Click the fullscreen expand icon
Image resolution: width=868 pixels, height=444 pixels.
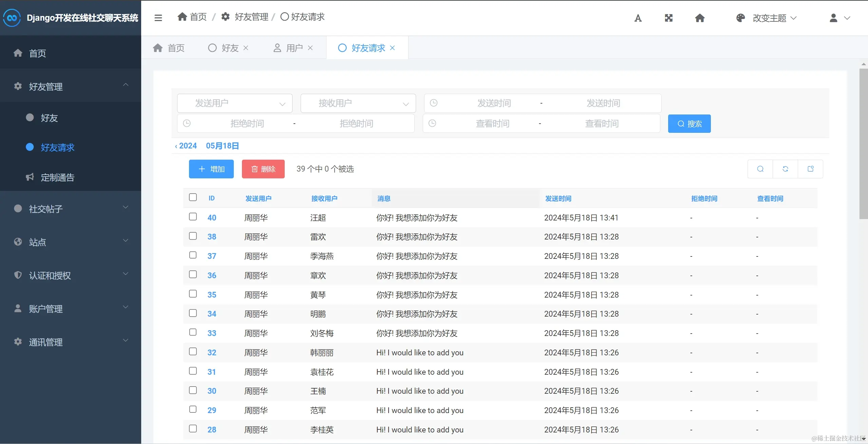(x=668, y=18)
